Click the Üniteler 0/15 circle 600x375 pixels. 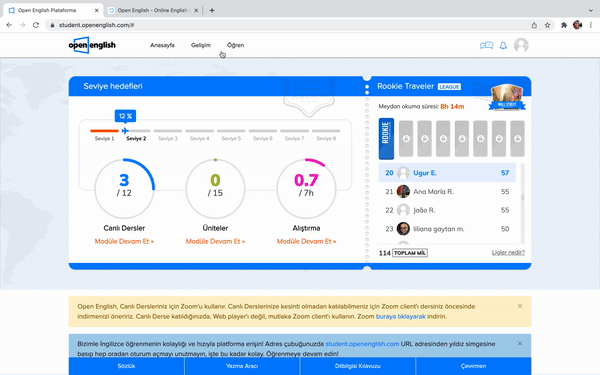click(215, 189)
